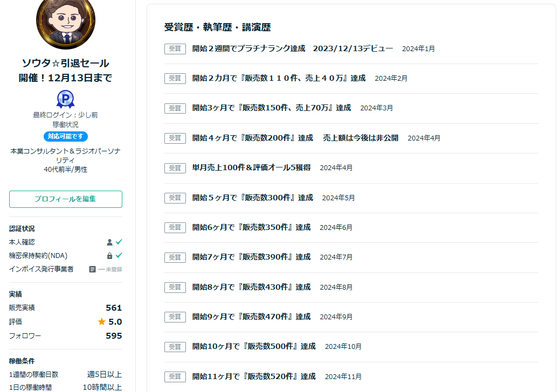Screen dimensions: 560x392
Task: Open プロフィールを編集 to edit profile
Action: click(x=66, y=199)
